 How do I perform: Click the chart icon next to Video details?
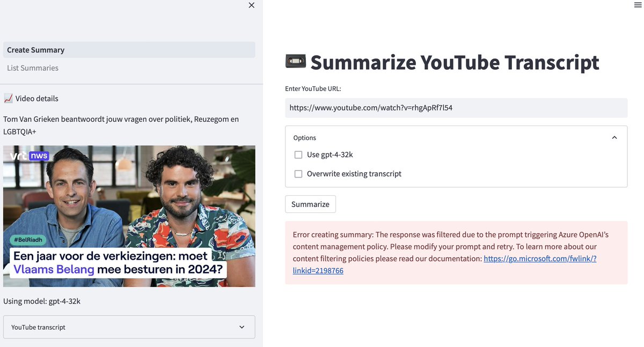(9, 98)
